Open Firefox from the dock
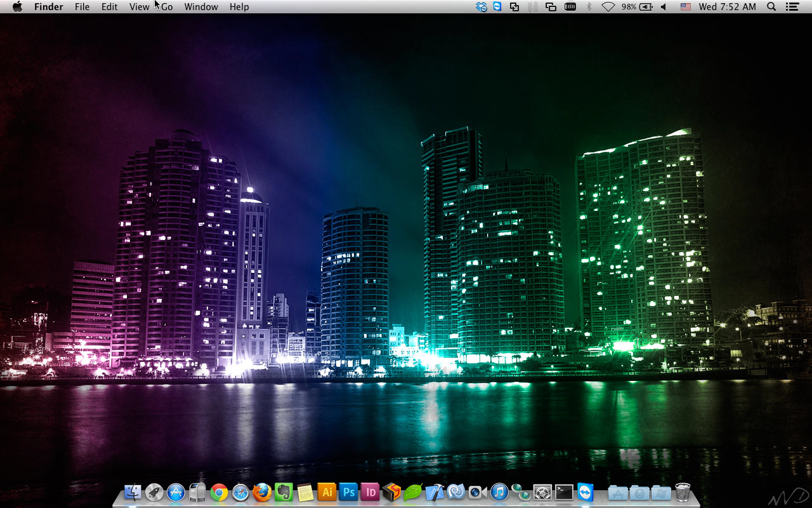 [262, 492]
